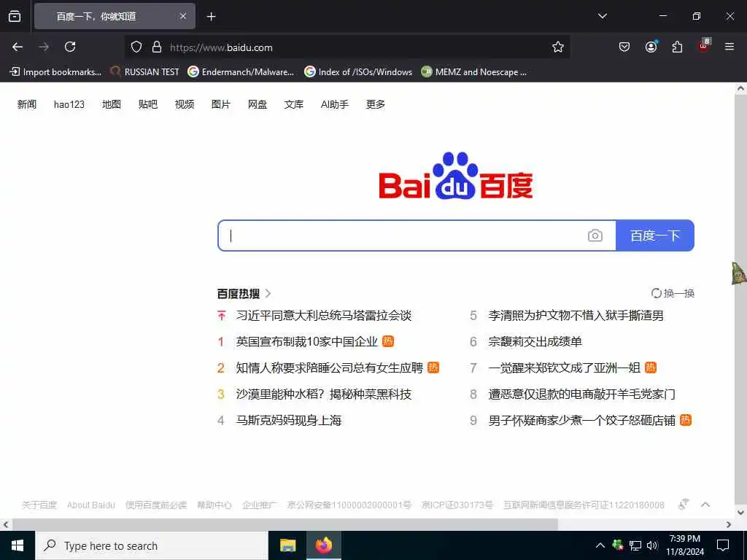Click the Firefox View icon
Viewport: 747px width, 560px height.
(x=15, y=16)
